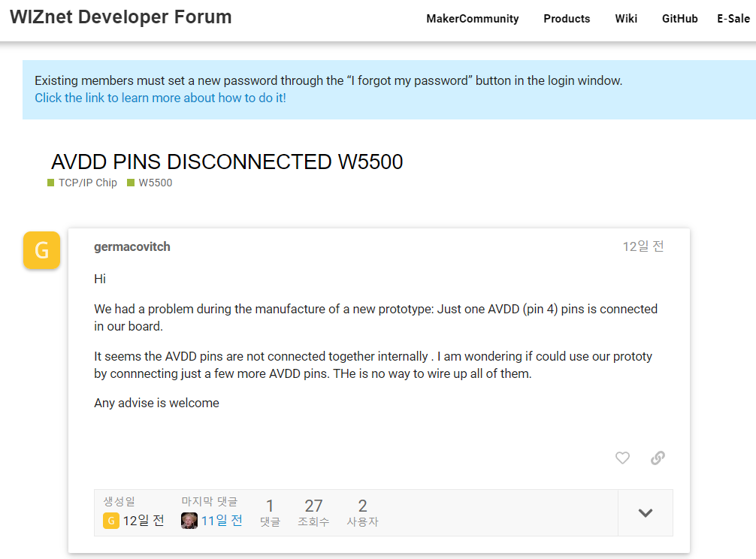
Task: Copy post link with chain icon
Action: point(658,458)
